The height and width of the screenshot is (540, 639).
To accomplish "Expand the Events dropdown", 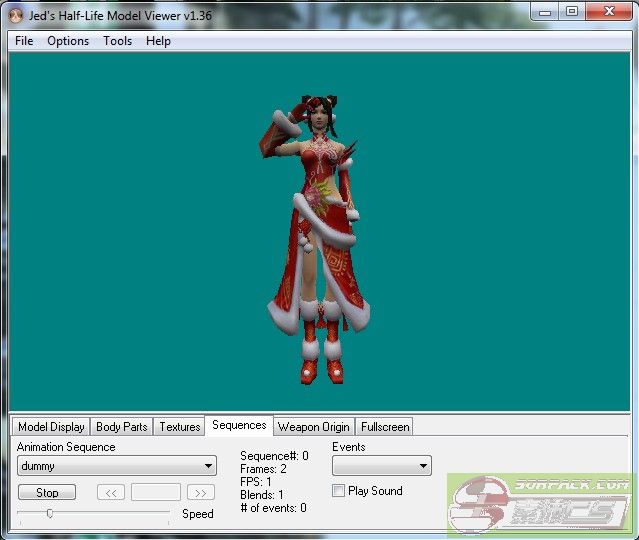I will (x=382, y=465).
